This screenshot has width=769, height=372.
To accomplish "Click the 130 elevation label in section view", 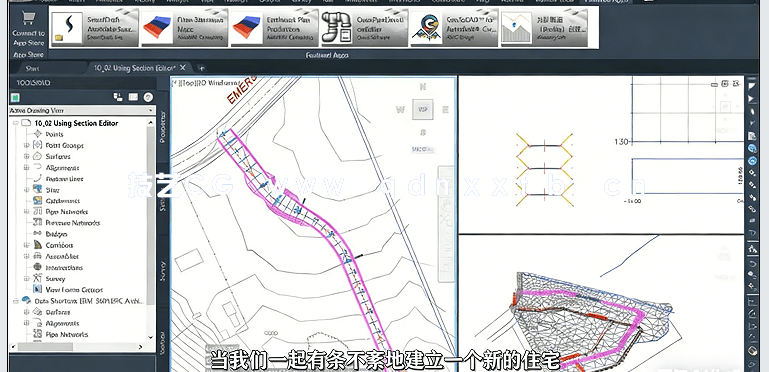I will 621,142.
